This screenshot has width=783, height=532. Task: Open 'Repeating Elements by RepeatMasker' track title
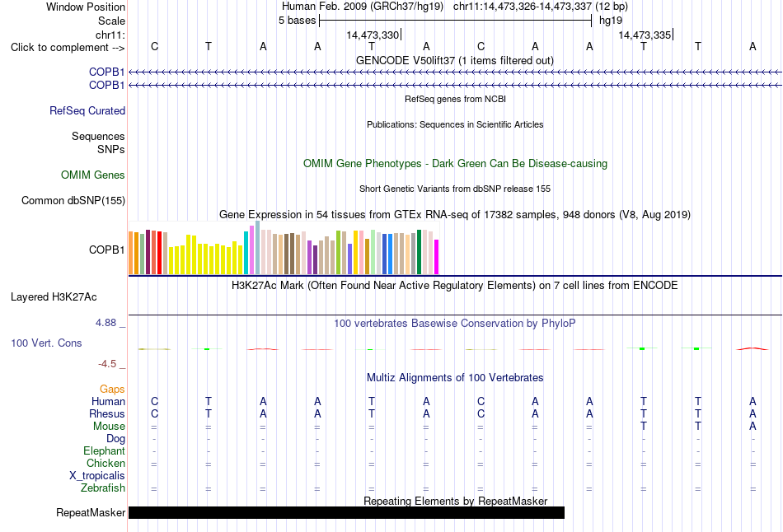point(456,501)
